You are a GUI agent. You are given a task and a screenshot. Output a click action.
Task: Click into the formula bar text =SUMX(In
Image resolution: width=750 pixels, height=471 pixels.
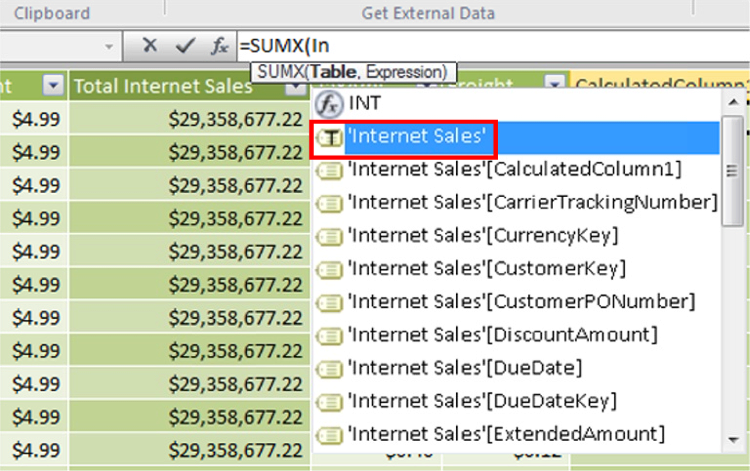pyautogui.click(x=285, y=46)
